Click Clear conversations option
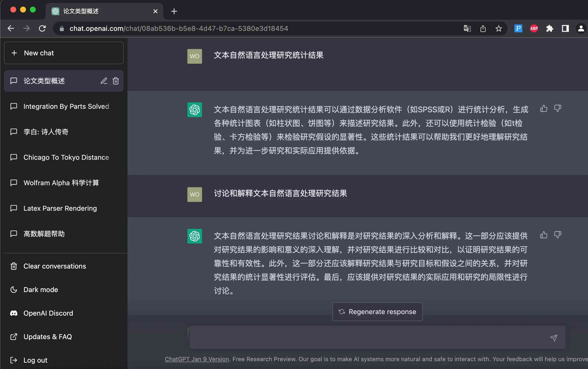The width and height of the screenshot is (588, 369). (x=55, y=266)
